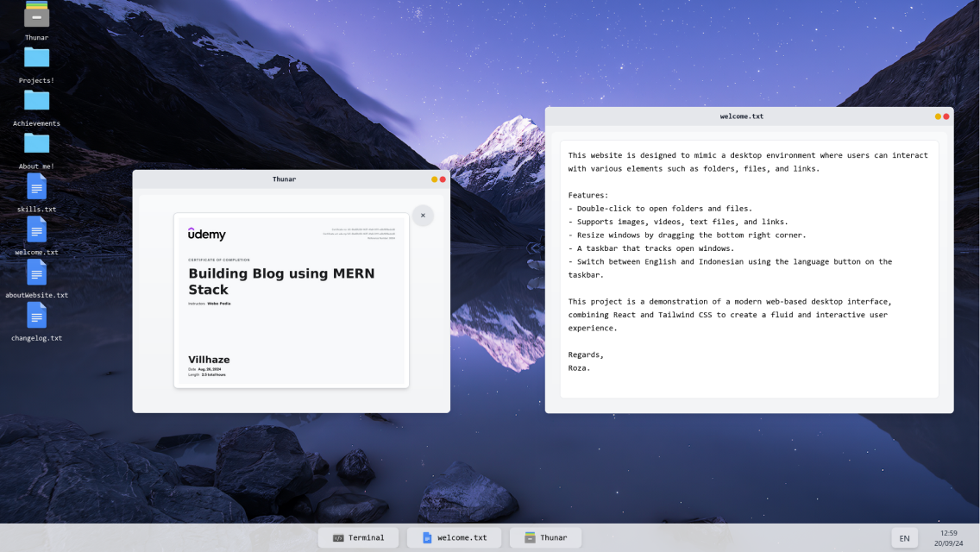Open the Projects! folder on the desktop
980x552 pixels.
pos(35,59)
